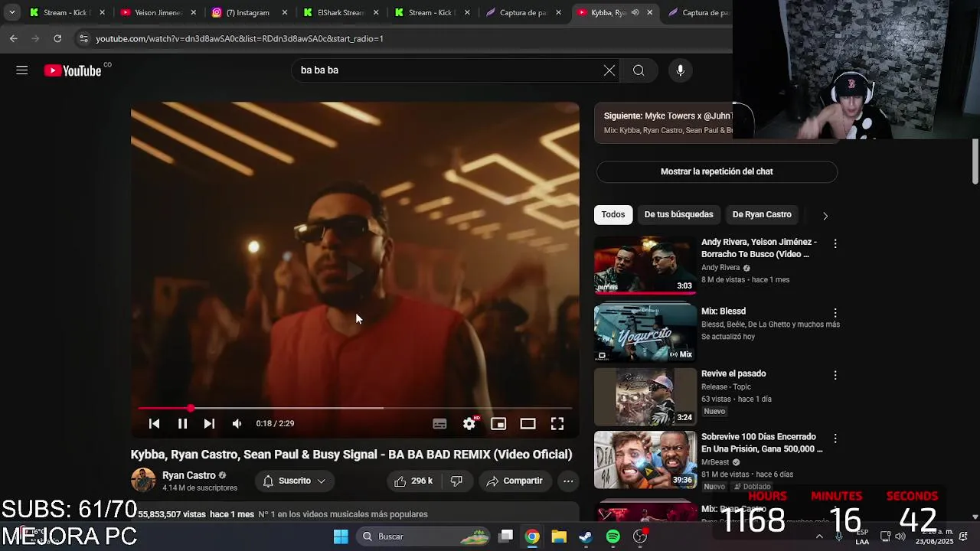Like the video with 296 k
The image size is (980, 551).
coord(413,481)
